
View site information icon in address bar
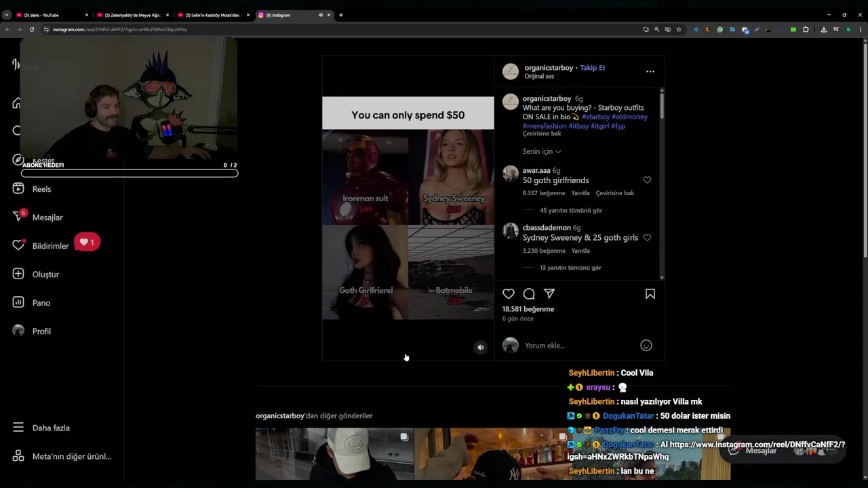click(x=46, y=29)
